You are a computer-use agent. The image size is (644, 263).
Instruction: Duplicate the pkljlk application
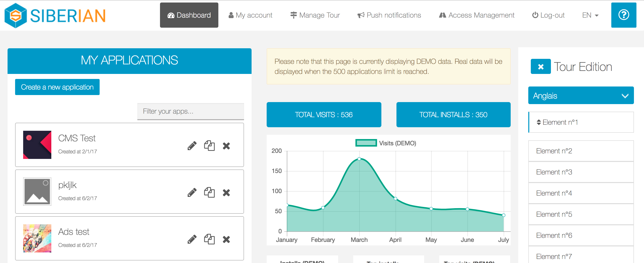(x=209, y=192)
